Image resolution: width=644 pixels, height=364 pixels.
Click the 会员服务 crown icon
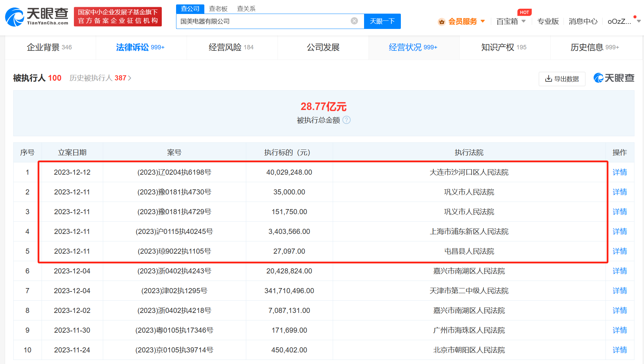[x=442, y=22]
